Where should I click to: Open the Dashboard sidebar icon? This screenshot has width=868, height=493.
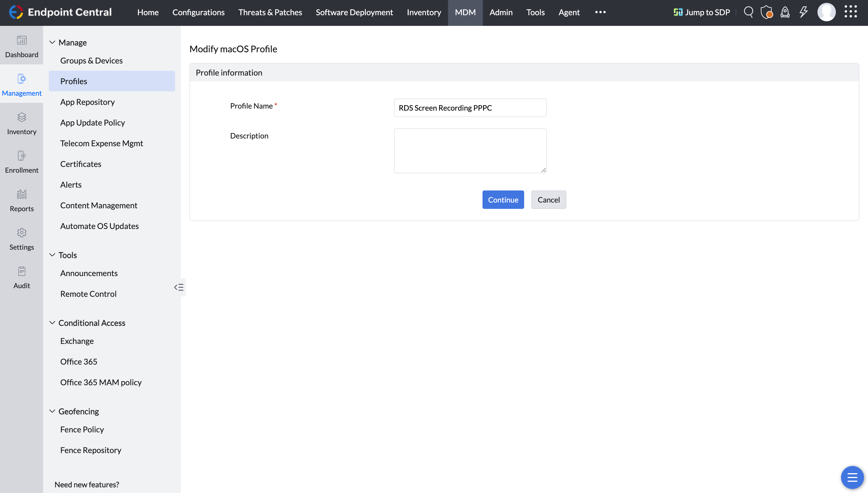pos(22,46)
